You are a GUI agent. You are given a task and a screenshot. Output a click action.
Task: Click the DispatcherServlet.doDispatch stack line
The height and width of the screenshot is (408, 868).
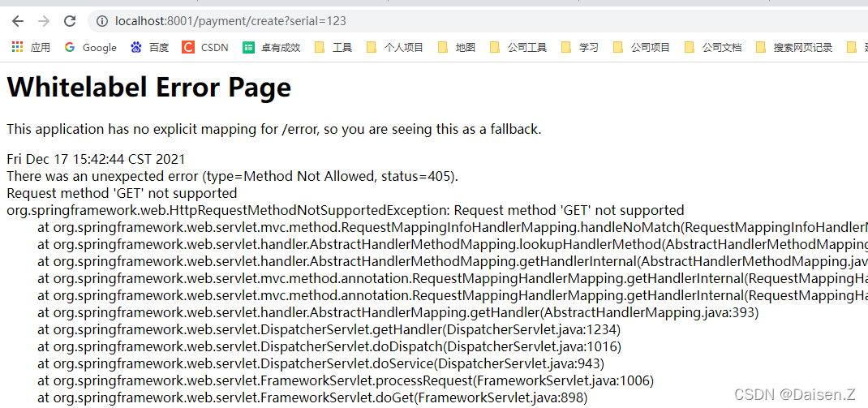click(329, 347)
